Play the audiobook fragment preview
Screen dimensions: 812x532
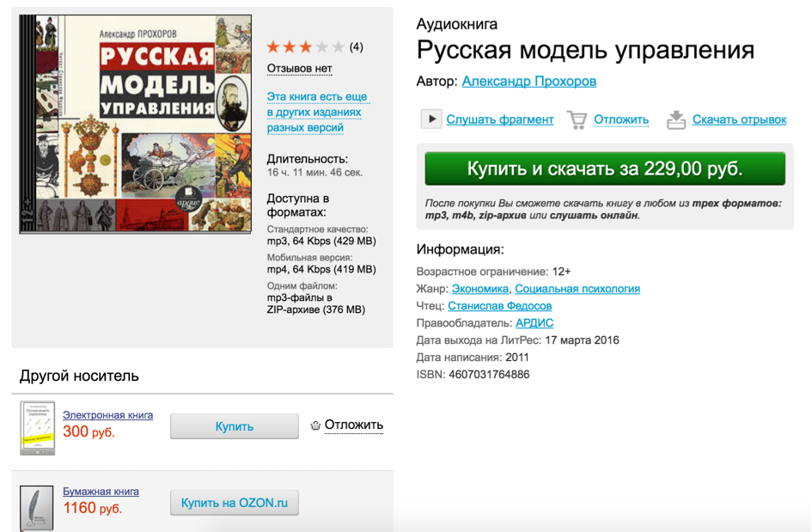(430, 119)
